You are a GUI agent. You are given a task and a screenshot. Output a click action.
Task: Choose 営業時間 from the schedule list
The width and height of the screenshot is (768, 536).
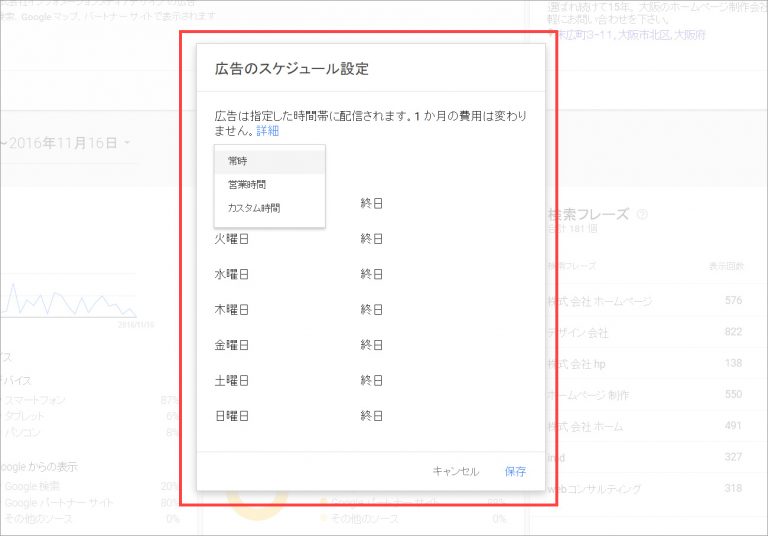coord(246,185)
